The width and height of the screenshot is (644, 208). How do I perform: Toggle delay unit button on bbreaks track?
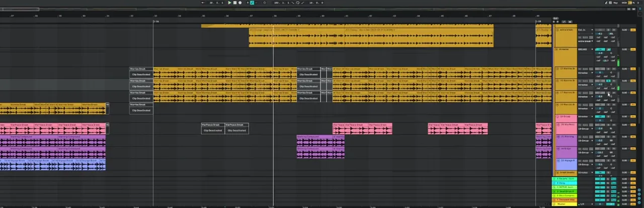633,49
